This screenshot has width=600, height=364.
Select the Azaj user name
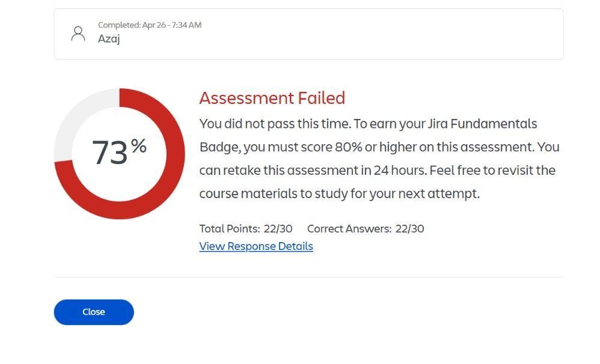[x=109, y=38]
